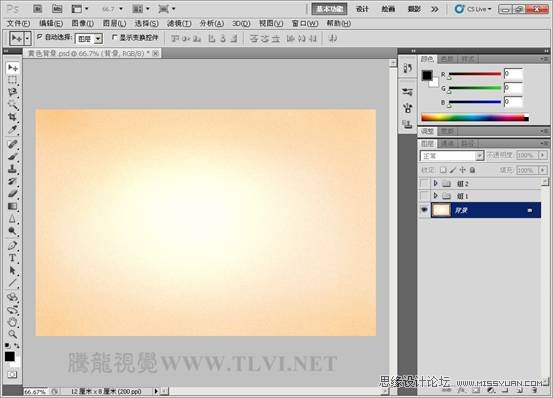Select the Lasso tool
553x398 pixels.
coord(13,92)
